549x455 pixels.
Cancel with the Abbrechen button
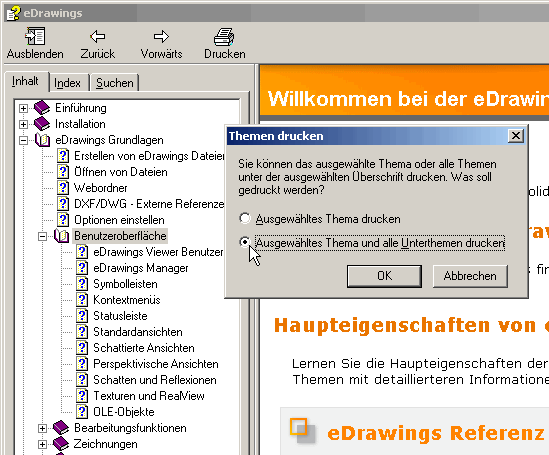pos(470,276)
